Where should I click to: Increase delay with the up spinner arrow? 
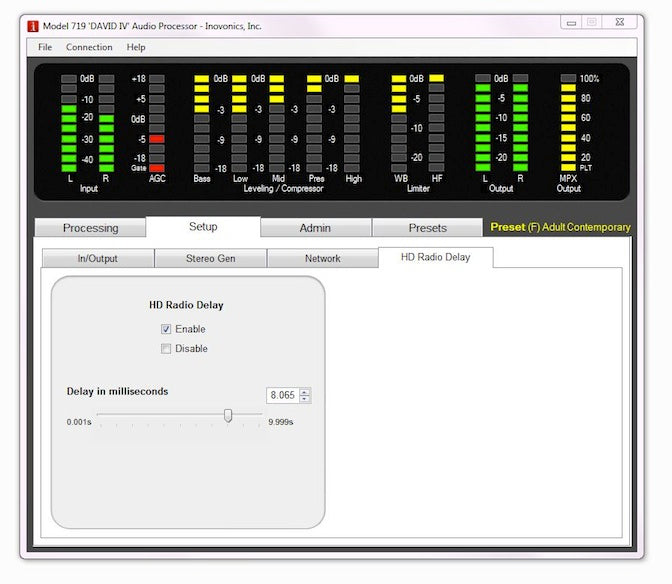point(305,392)
